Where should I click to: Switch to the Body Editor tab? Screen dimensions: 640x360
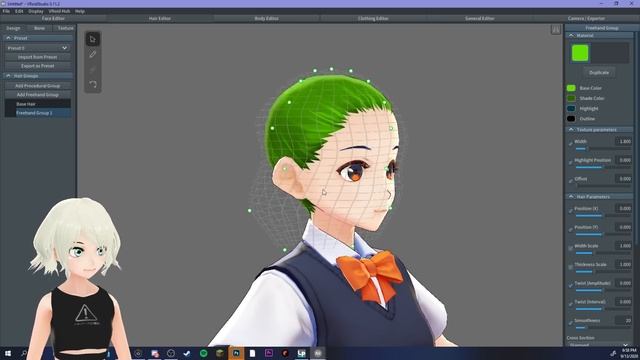click(266, 18)
